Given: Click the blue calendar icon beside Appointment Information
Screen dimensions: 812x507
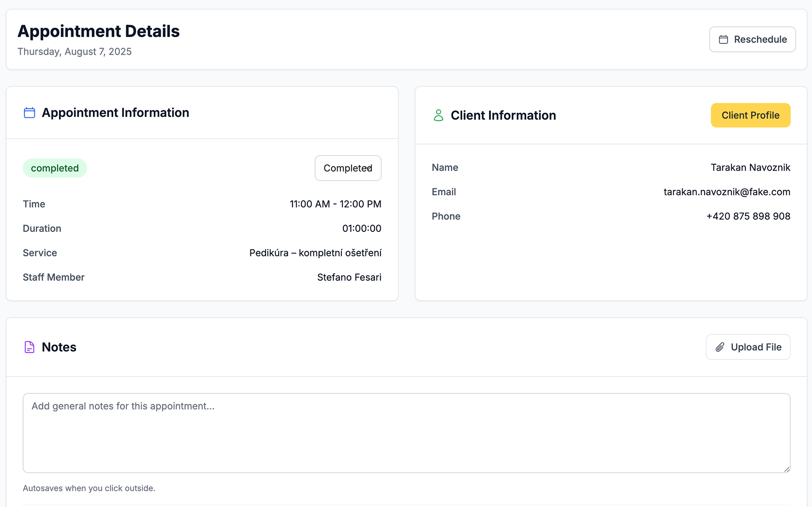Looking at the screenshot, I should 29,113.
